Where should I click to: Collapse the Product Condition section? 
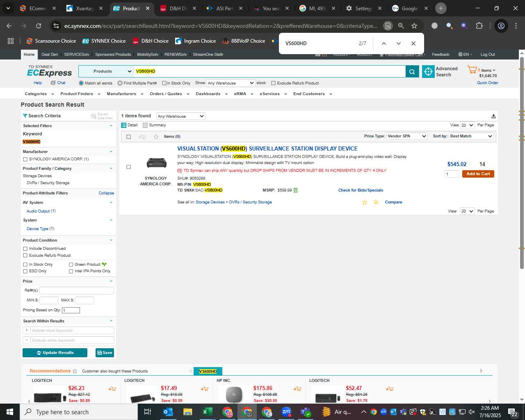pos(111,240)
